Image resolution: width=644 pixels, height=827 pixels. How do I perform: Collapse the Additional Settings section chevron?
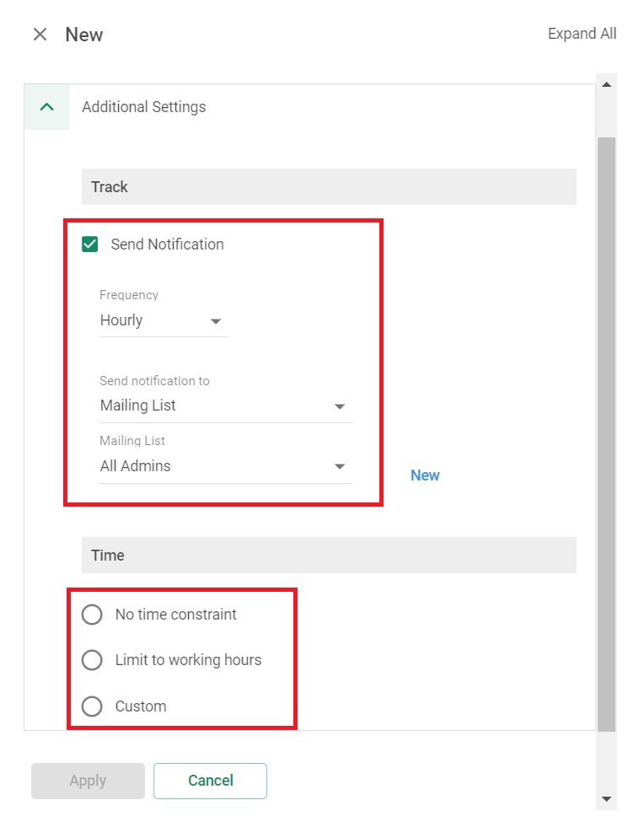pyautogui.click(x=47, y=107)
